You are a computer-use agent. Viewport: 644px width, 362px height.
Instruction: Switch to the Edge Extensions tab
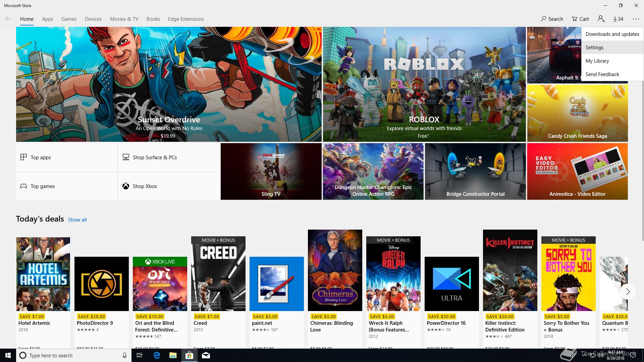pyautogui.click(x=186, y=19)
